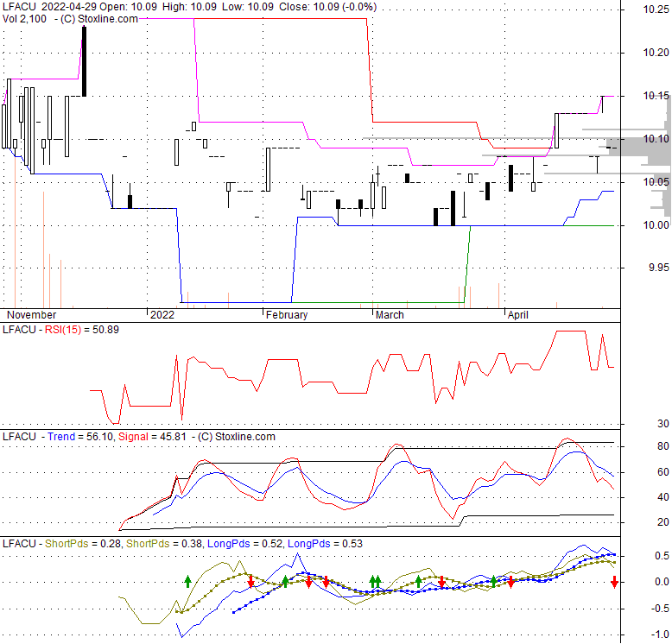
Task: Click the 10.00 price axis label
Action: (x=656, y=225)
